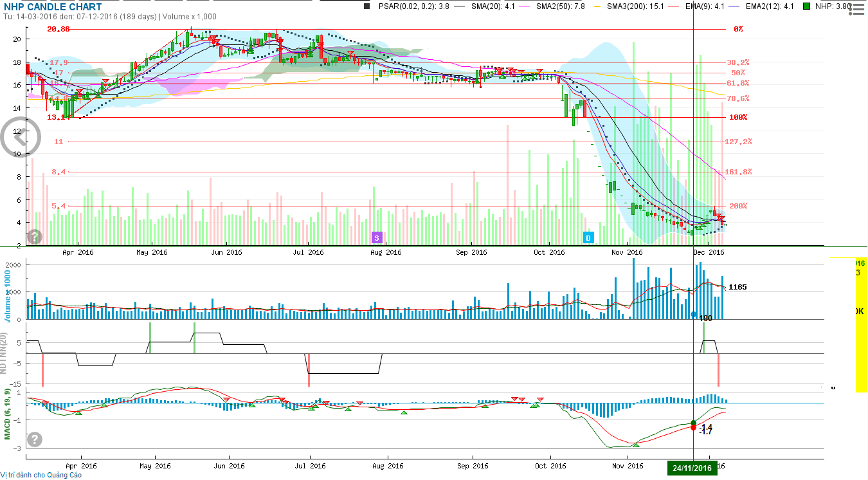Click the blue D event flag
868x480 pixels.
coord(587,237)
